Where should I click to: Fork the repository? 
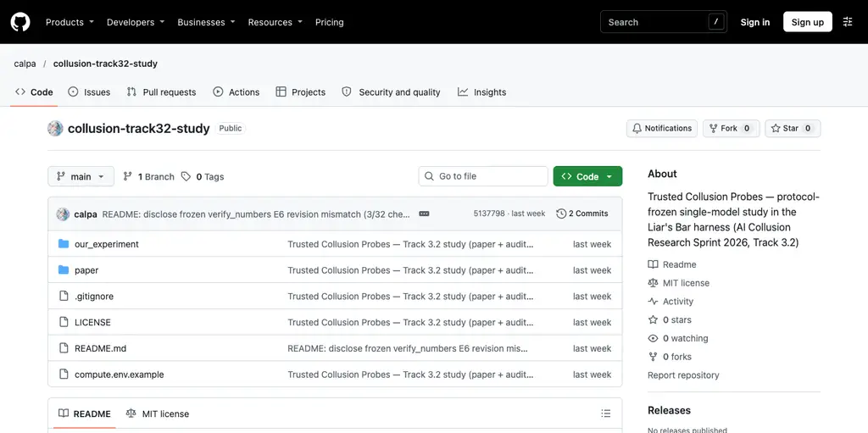(x=732, y=129)
